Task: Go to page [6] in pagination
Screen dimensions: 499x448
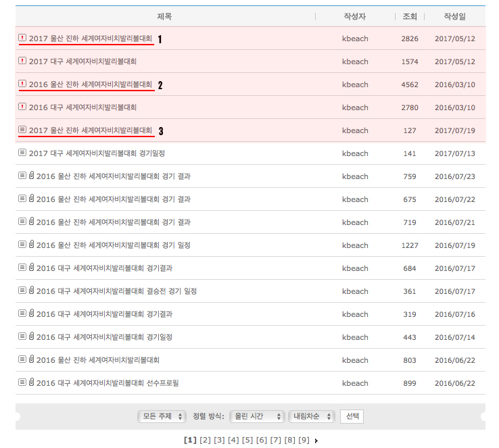Action: coord(262,440)
